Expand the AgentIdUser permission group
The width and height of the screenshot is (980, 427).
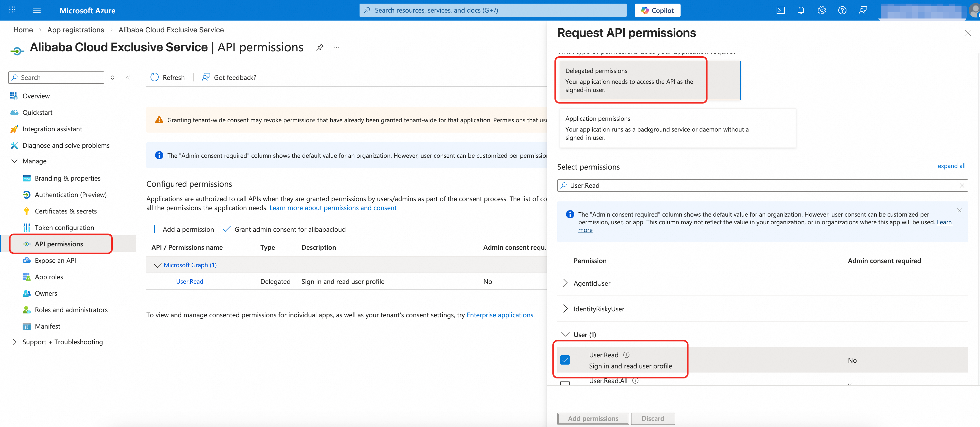[565, 283]
